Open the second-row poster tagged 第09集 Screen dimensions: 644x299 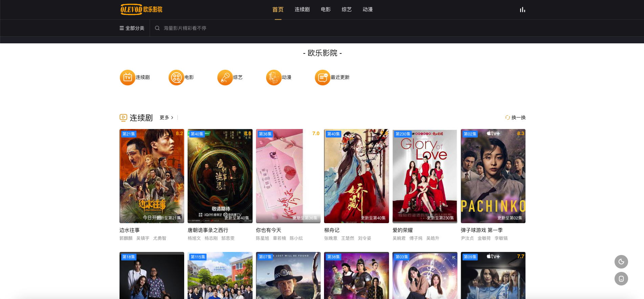click(x=493, y=276)
